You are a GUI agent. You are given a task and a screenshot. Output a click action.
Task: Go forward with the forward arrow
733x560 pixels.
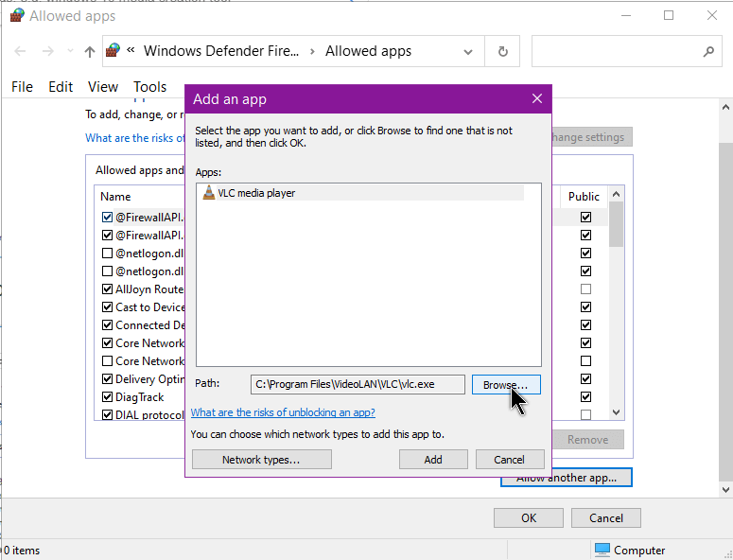point(47,51)
